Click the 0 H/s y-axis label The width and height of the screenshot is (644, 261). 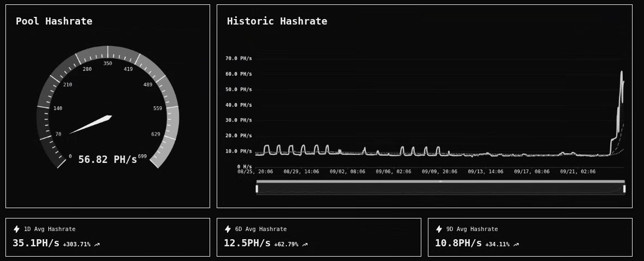point(244,167)
